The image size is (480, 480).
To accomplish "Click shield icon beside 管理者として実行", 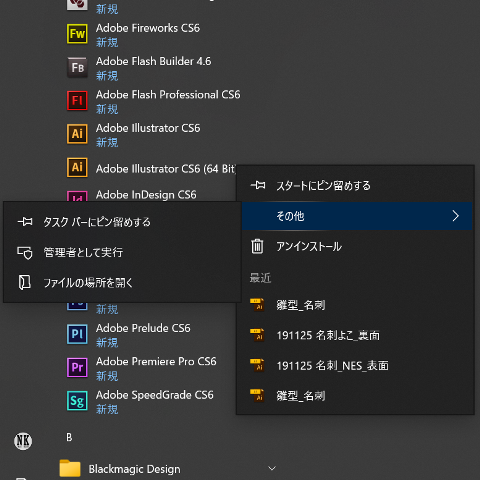I will point(25,253).
